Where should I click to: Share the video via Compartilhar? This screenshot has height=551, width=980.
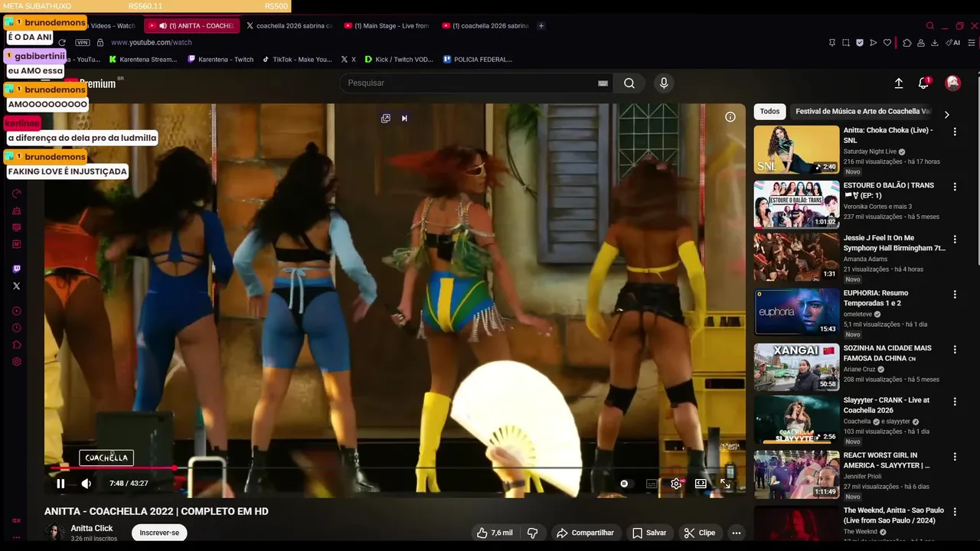click(585, 533)
